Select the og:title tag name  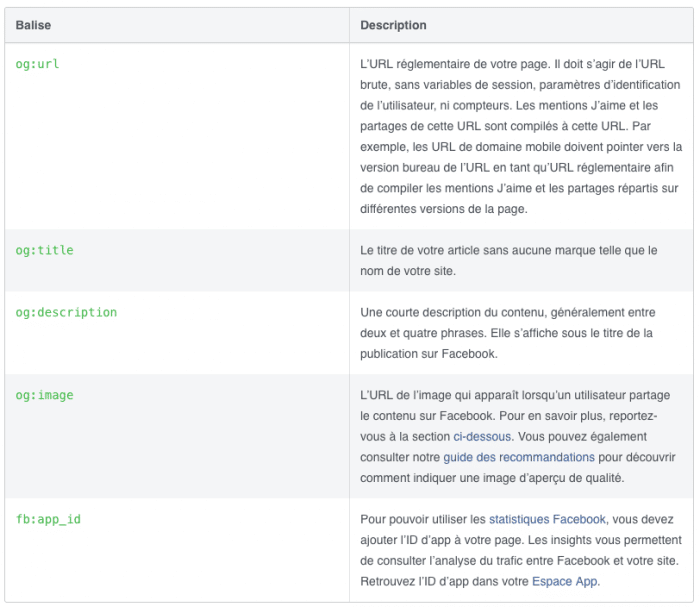pyautogui.click(x=44, y=250)
